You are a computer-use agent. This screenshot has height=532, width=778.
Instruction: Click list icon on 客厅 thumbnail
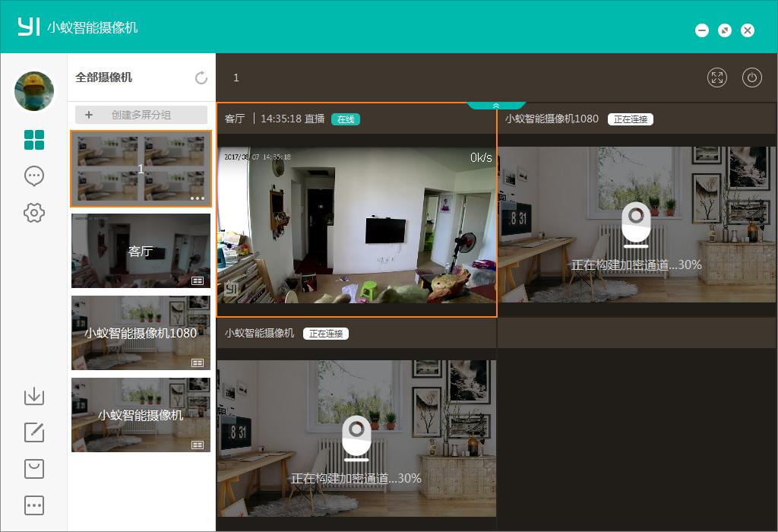(198, 281)
